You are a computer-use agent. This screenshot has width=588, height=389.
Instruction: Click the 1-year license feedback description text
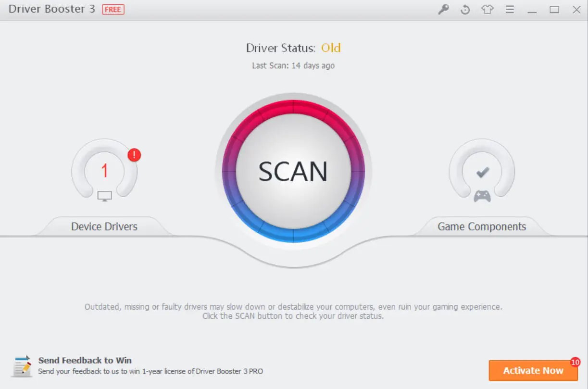click(150, 371)
